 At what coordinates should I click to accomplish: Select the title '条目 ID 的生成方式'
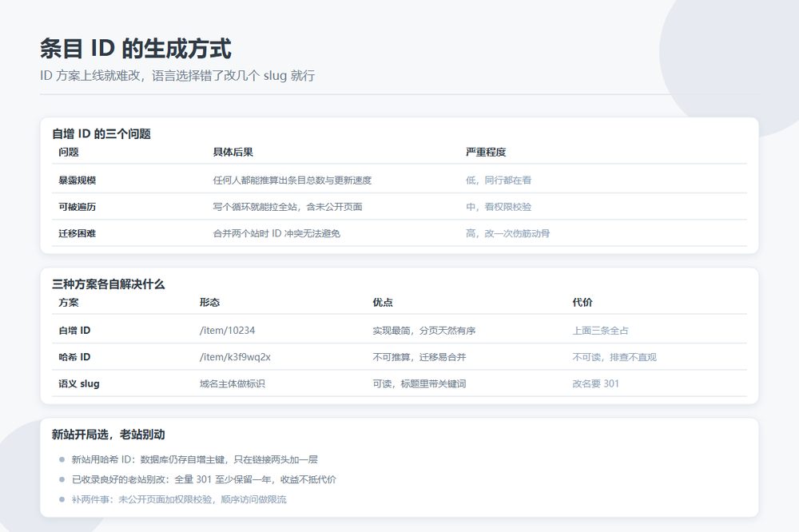136,49
